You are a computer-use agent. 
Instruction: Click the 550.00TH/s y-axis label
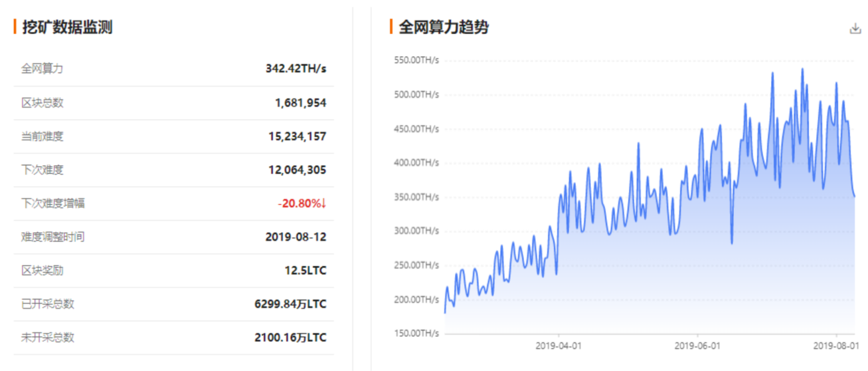click(416, 61)
